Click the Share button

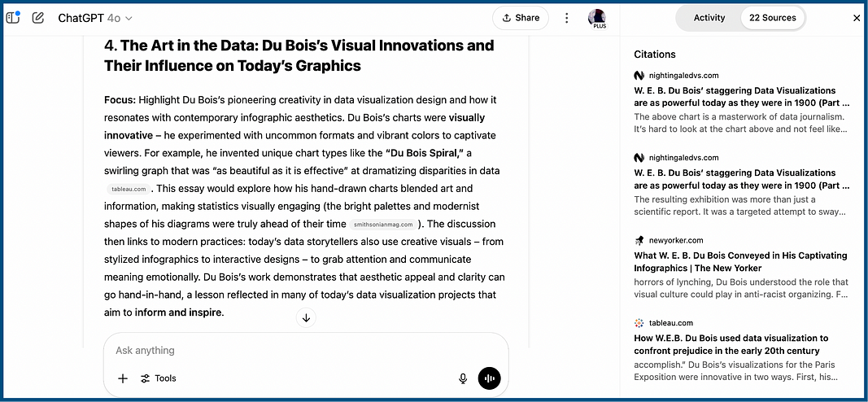(x=521, y=18)
